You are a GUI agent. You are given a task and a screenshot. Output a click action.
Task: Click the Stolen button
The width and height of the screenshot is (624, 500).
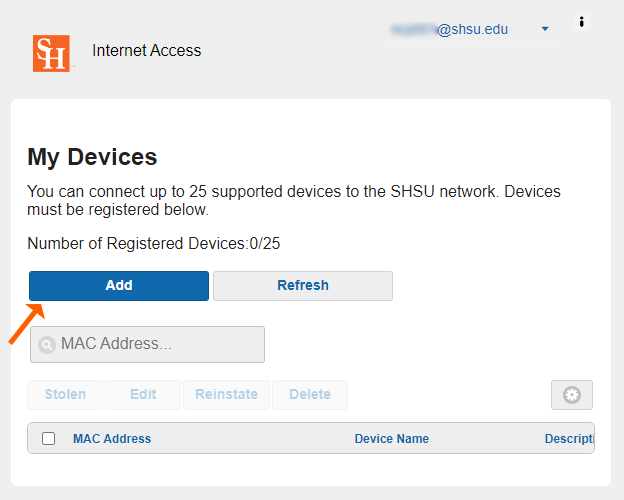pyautogui.click(x=65, y=394)
